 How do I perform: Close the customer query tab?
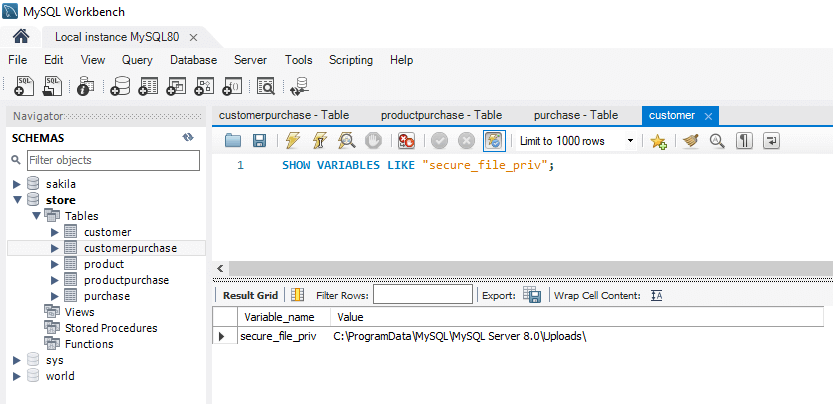pyautogui.click(x=708, y=116)
